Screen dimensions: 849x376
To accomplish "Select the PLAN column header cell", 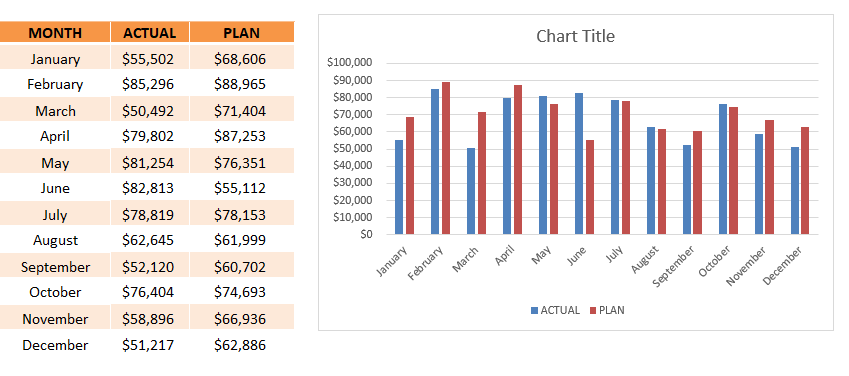I will [x=241, y=33].
